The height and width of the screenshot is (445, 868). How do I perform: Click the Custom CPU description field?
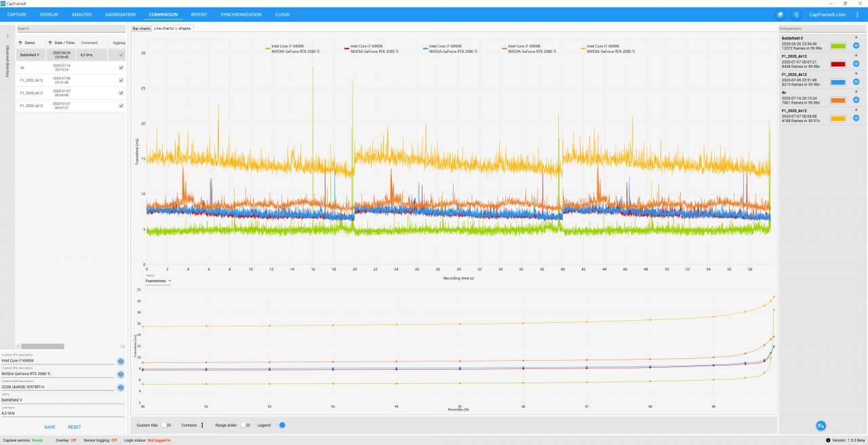(58, 361)
